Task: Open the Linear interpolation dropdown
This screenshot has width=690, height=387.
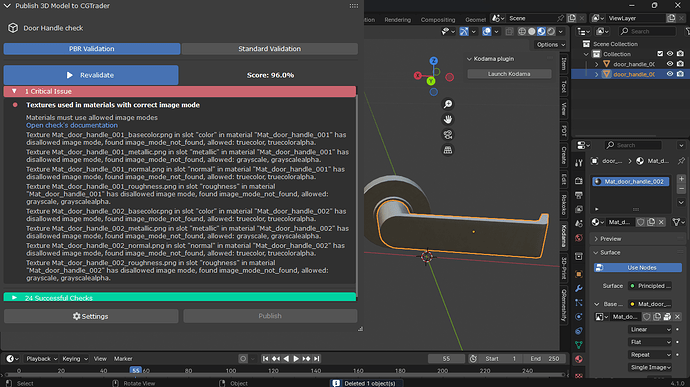Action: 650,329
